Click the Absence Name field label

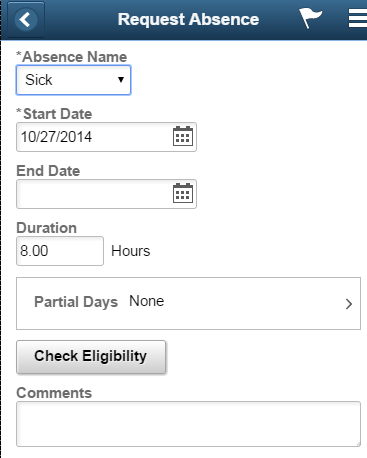coord(72,57)
